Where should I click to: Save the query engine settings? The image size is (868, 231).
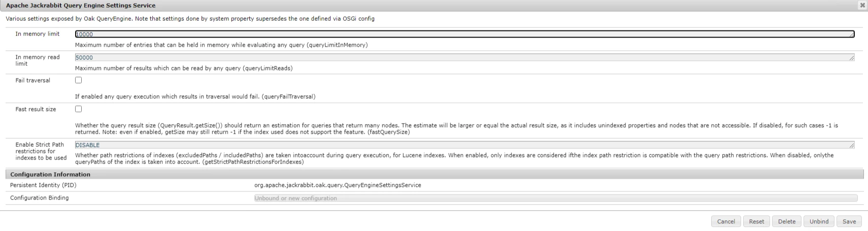[849, 221]
